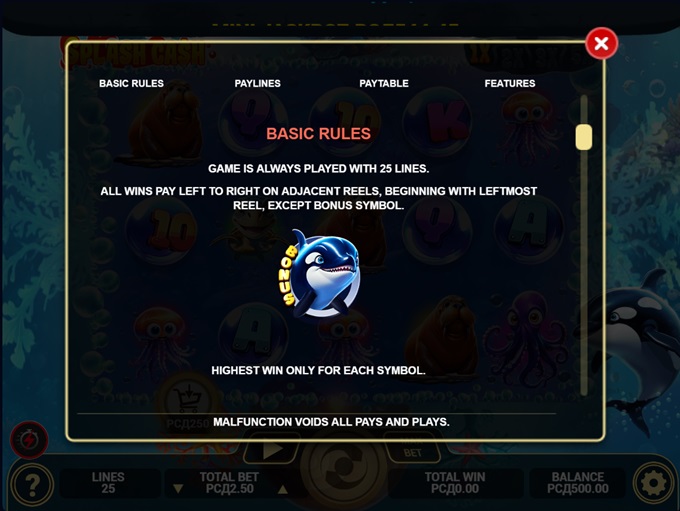Open the Features tab
The image size is (680, 511).
(510, 83)
